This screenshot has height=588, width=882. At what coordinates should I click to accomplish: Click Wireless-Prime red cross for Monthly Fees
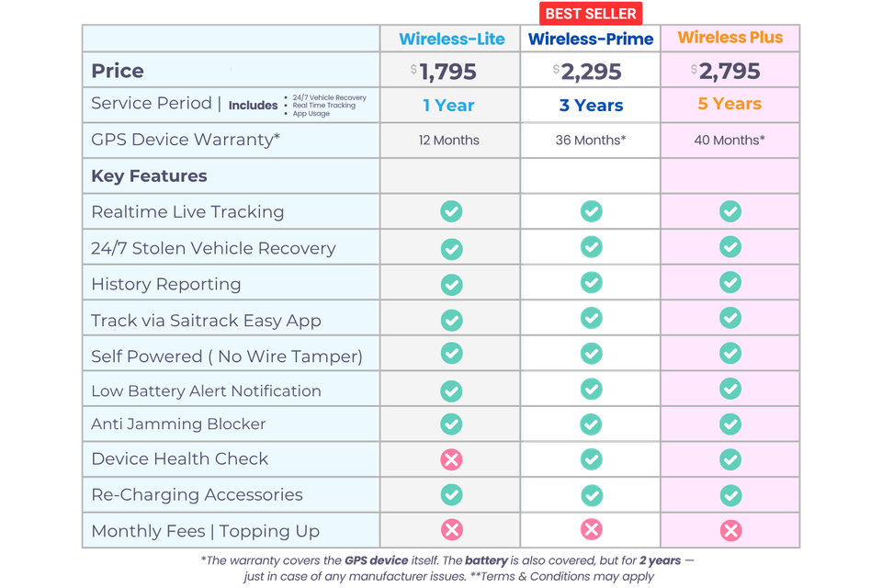click(x=591, y=529)
